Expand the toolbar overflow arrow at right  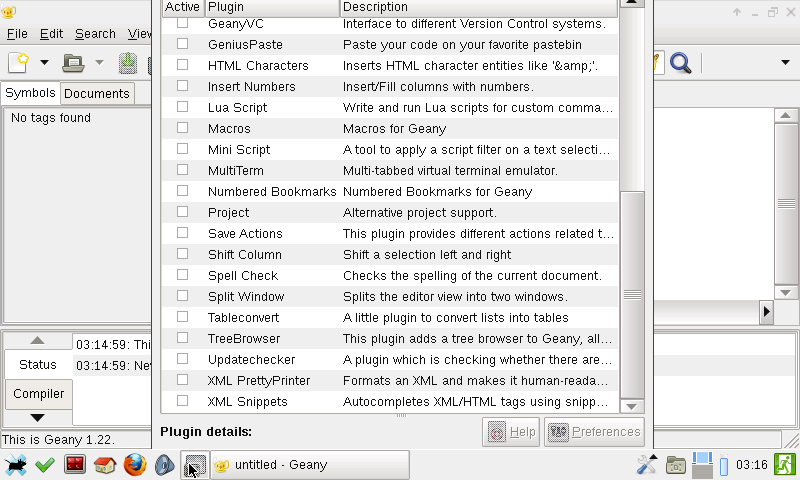pos(785,63)
